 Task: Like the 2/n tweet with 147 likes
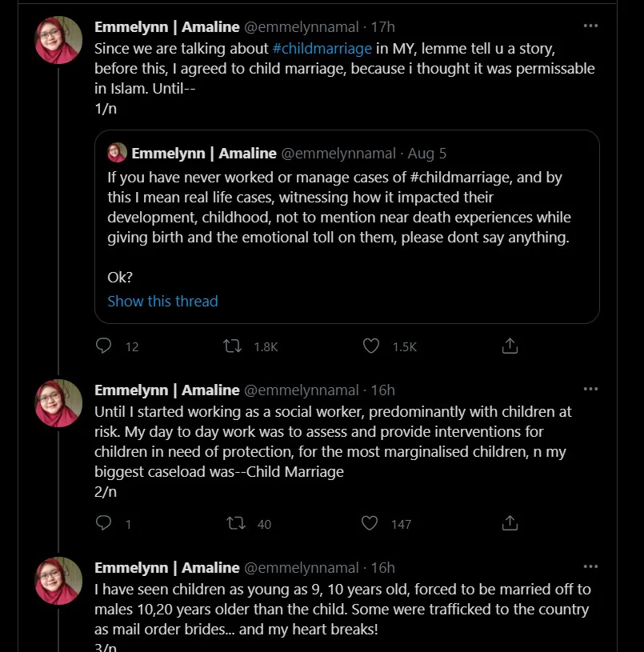point(370,523)
